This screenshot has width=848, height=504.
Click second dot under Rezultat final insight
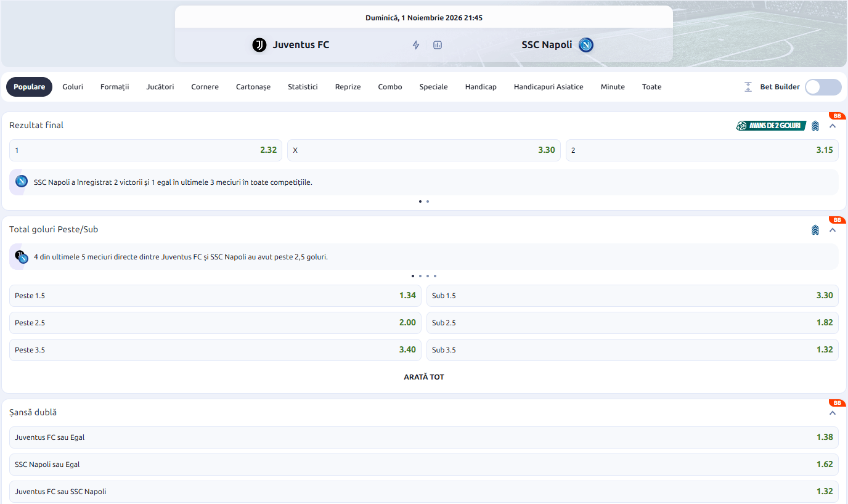[x=428, y=201]
